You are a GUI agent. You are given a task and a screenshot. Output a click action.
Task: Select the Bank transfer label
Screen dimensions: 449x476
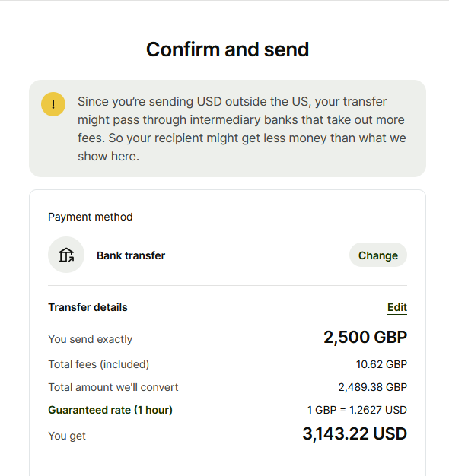pyautogui.click(x=131, y=255)
